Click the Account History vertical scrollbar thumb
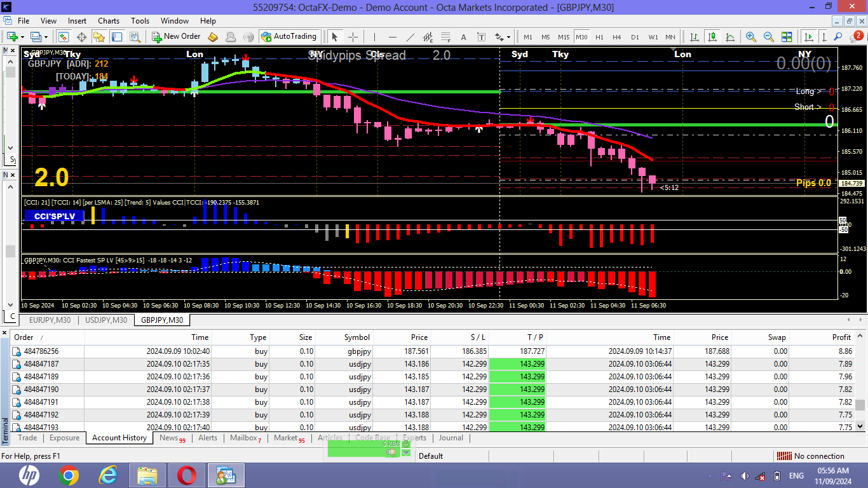The width and height of the screenshot is (868, 488). coord(860,405)
